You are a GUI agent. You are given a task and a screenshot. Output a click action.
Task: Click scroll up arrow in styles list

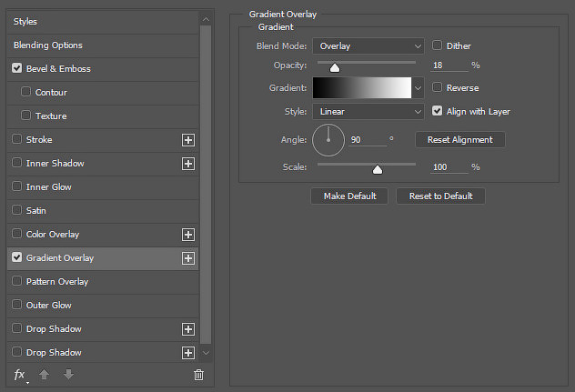pos(207,19)
